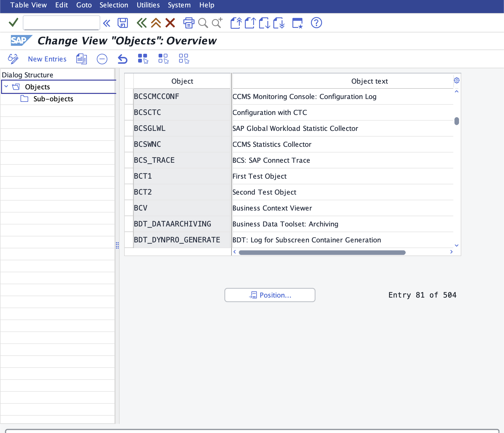504x433 pixels.
Task: Select row marker for BCSWNC
Action: click(x=129, y=144)
